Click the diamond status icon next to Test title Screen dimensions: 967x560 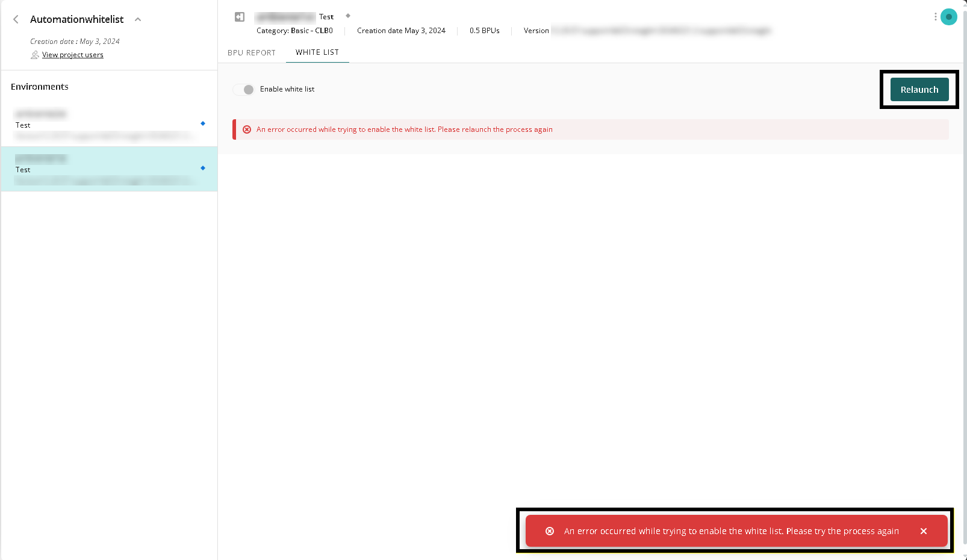tap(348, 16)
